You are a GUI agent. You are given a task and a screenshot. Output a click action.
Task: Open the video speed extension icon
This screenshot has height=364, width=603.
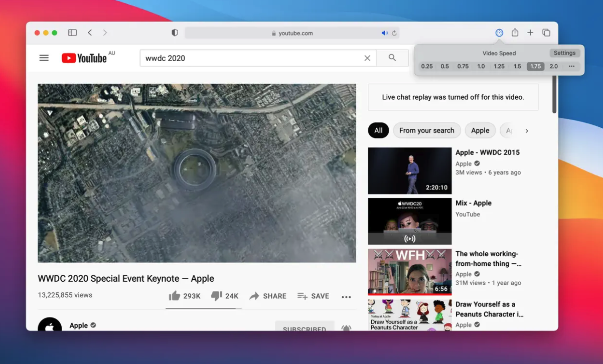[x=499, y=33]
